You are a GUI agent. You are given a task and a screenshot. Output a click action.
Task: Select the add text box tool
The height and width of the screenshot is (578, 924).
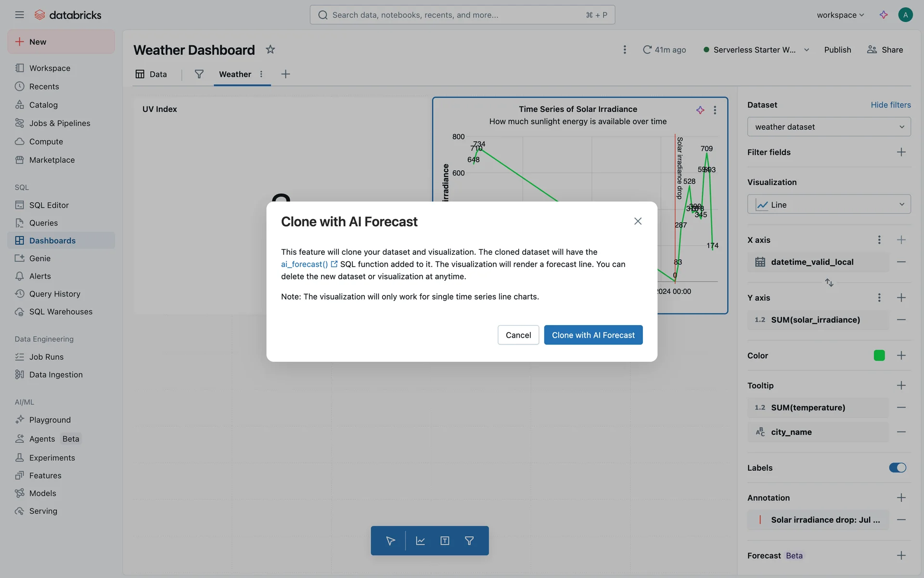445,541
